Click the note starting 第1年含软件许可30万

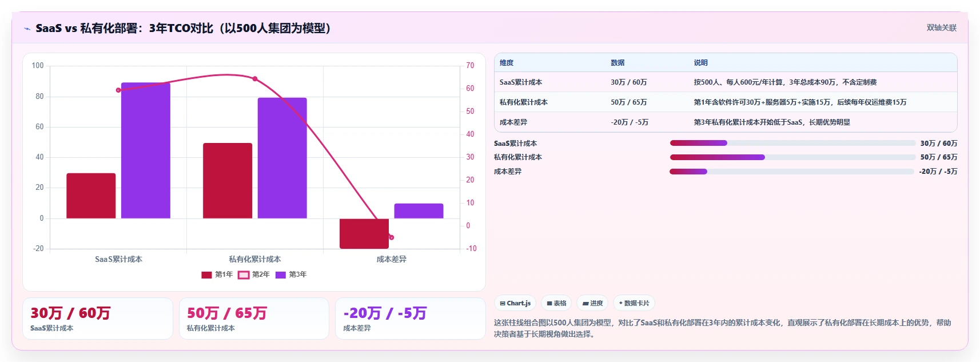click(800, 102)
